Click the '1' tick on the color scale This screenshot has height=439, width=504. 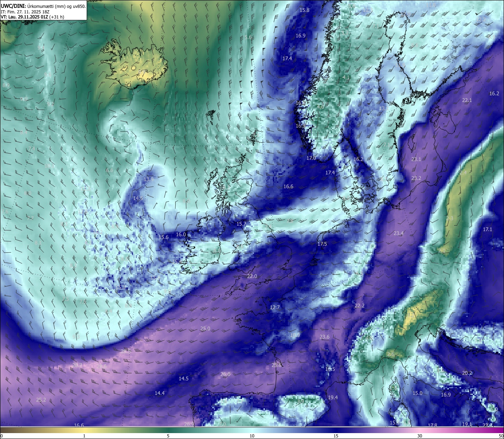point(84,436)
